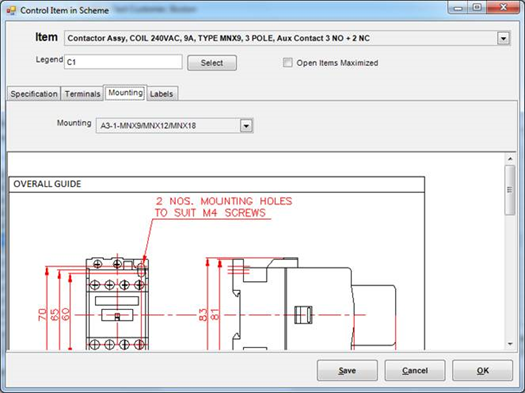The image size is (525, 393).
Task: Open the Mounting dropdown arrow
Action: point(246,126)
